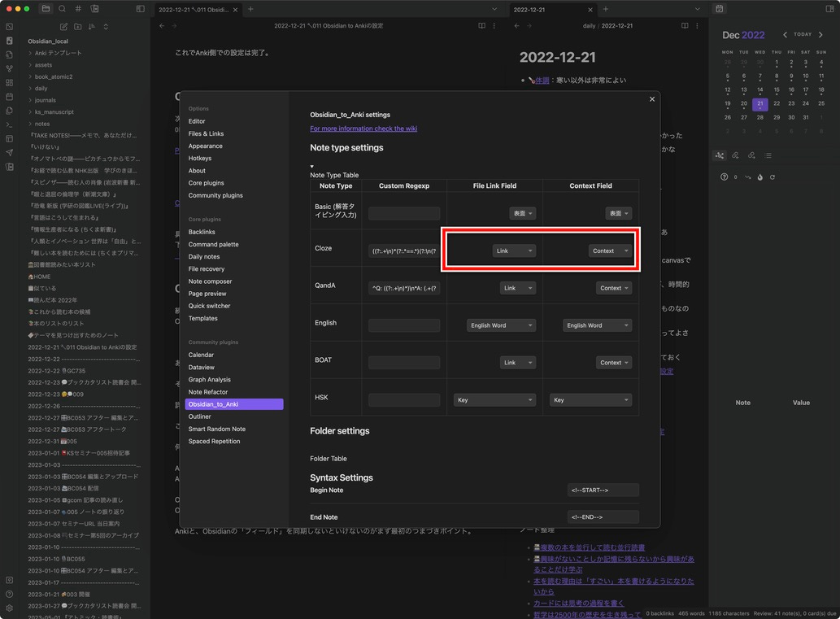Screen dimensions: 840x619
Task: Open graph view from the ribbon
Action: coord(9,68)
